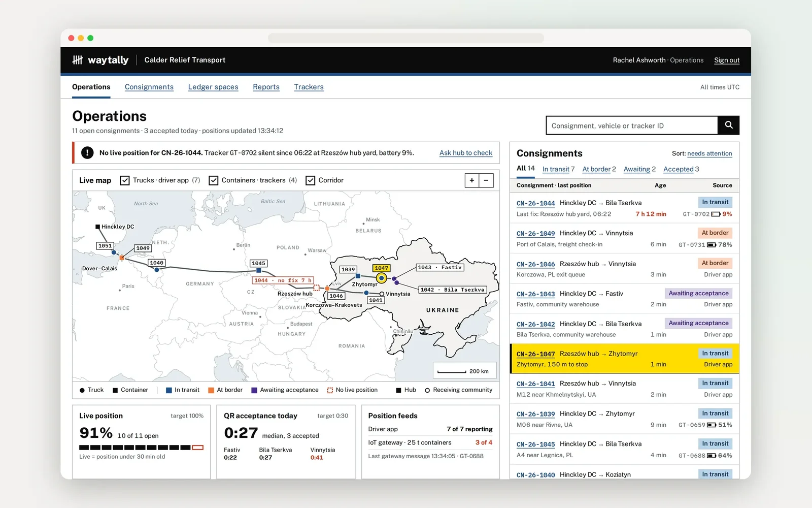This screenshot has height=508, width=812.
Task: Toggle Containers trackers checkbox
Action: [x=214, y=180]
